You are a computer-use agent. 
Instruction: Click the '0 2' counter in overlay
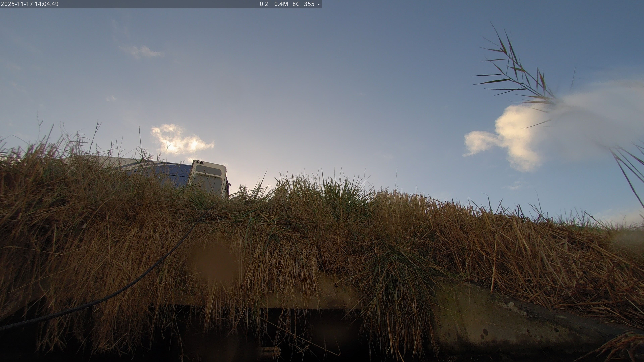[x=264, y=4]
